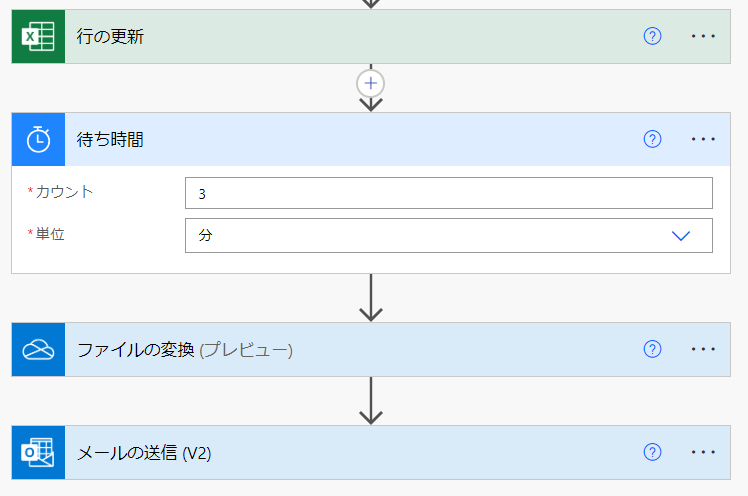This screenshot has height=496, width=748.
Task: Collapse the 待ち時間 step header title
Action: click(x=110, y=139)
